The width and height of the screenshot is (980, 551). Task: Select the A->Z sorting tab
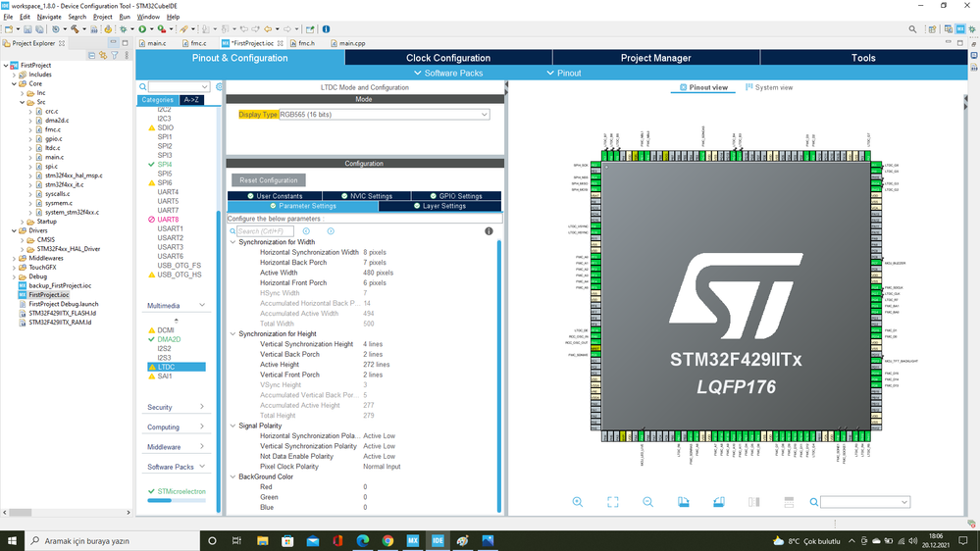click(191, 100)
